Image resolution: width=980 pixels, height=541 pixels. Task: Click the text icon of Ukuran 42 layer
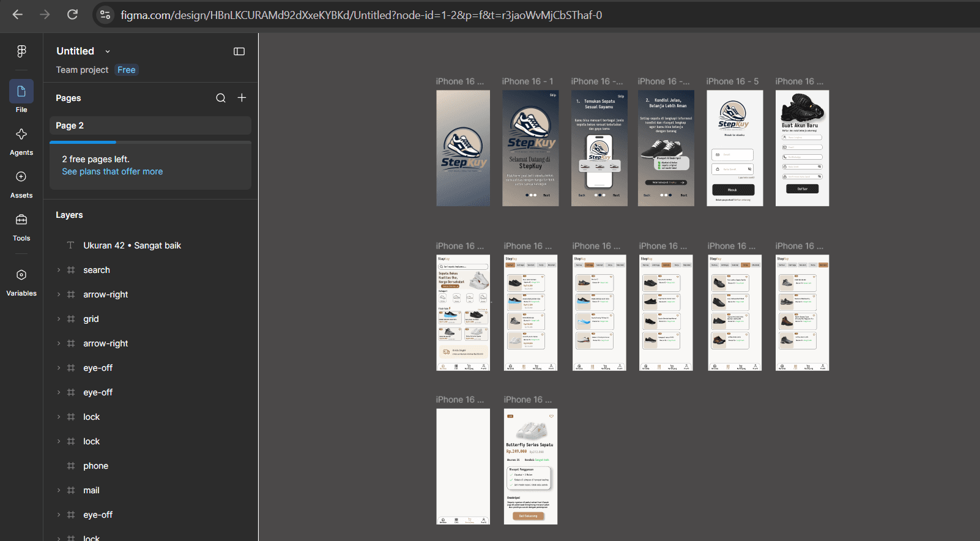(70, 245)
